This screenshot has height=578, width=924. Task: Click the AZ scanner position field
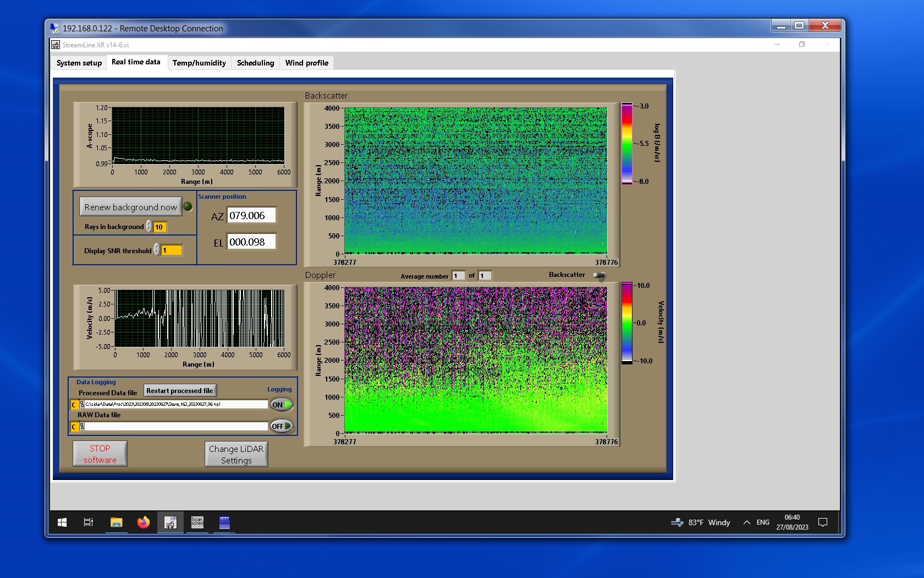(x=251, y=216)
